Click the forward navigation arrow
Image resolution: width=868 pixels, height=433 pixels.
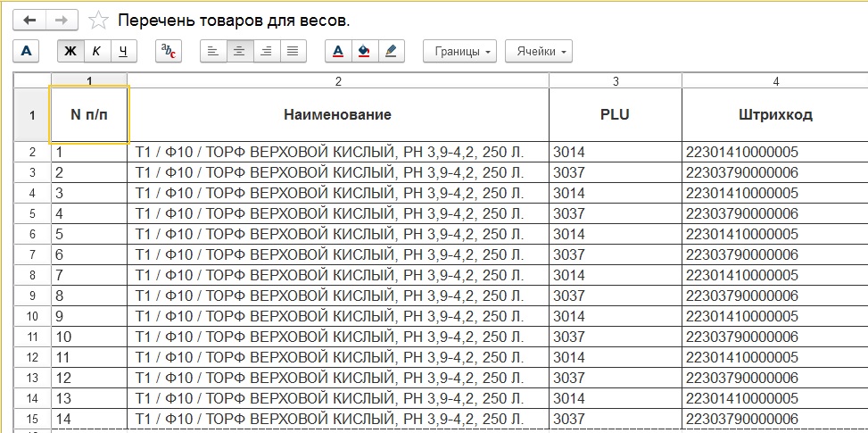tap(62, 20)
